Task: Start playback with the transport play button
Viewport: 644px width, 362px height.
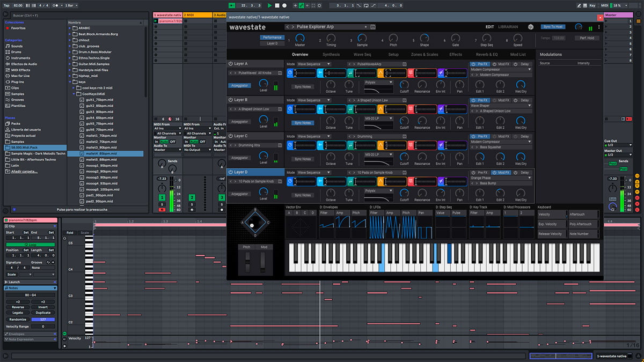Action: point(270,5)
